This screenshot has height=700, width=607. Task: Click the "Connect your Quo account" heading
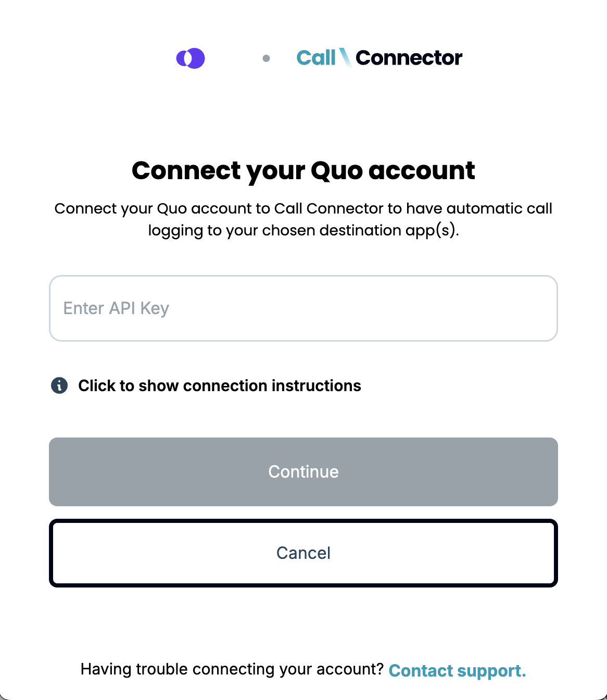[x=303, y=170]
